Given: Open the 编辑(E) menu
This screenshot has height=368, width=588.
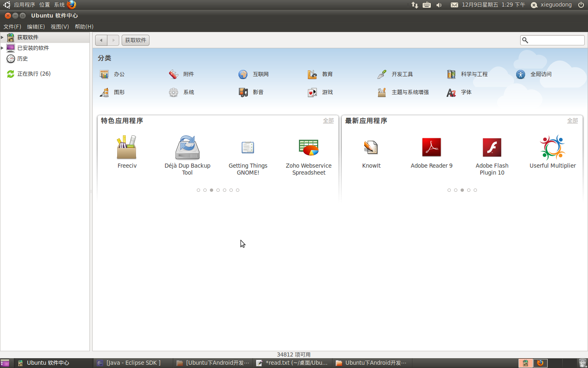Looking at the screenshot, I should 36,27.
